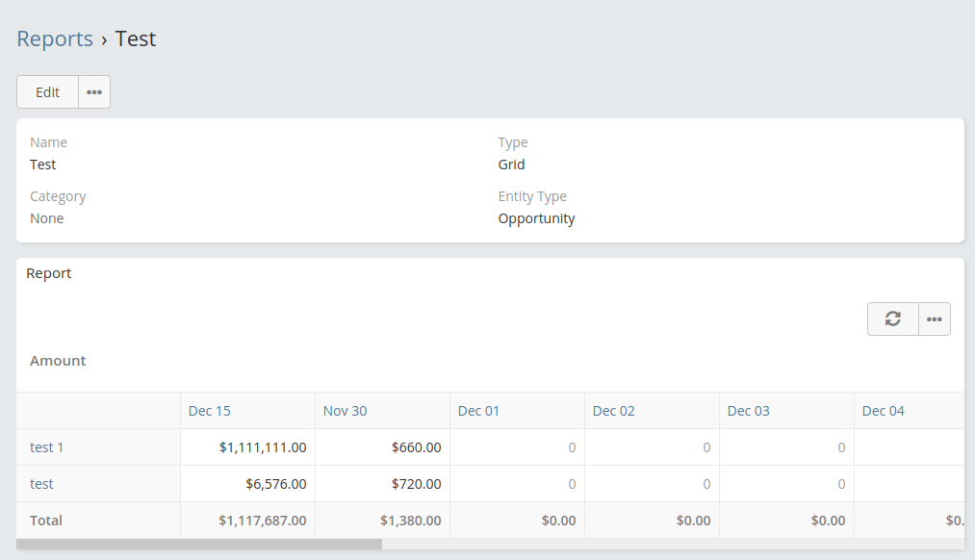Click the Dec 03 column header
The width and height of the screenshot is (975, 560).
(748, 411)
